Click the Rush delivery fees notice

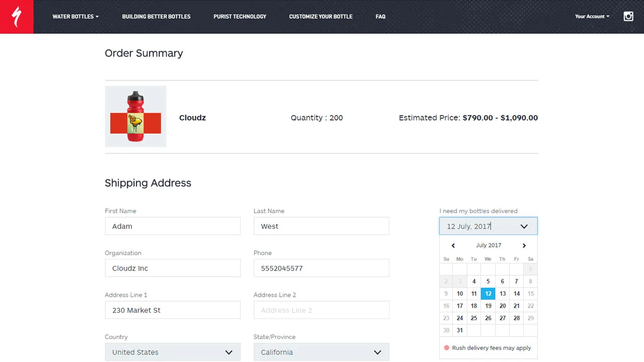pos(488,348)
